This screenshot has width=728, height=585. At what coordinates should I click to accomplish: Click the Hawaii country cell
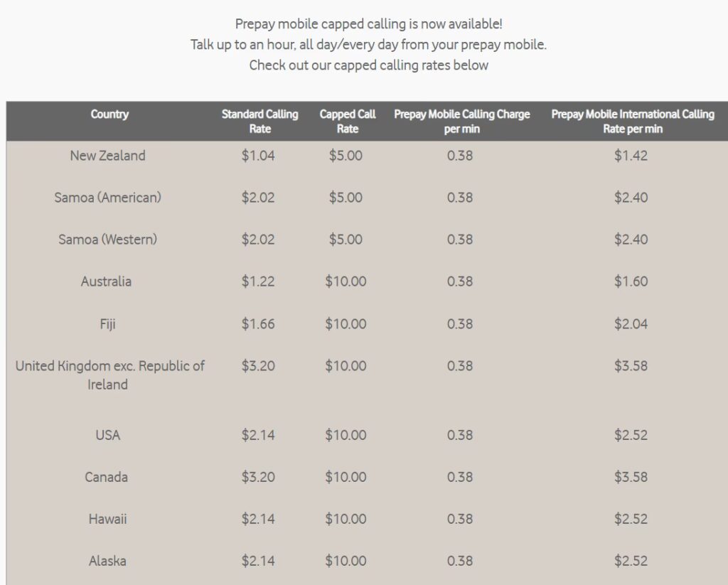[107, 519]
